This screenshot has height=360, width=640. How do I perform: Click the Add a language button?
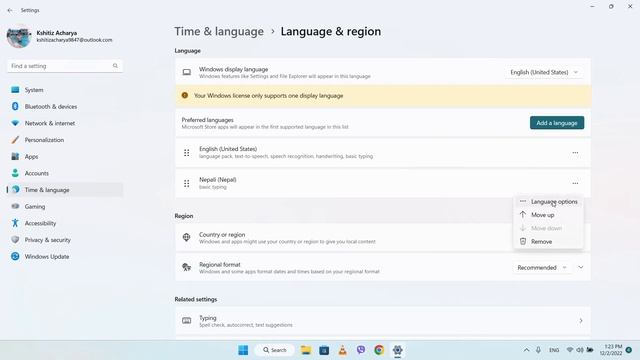point(557,123)
